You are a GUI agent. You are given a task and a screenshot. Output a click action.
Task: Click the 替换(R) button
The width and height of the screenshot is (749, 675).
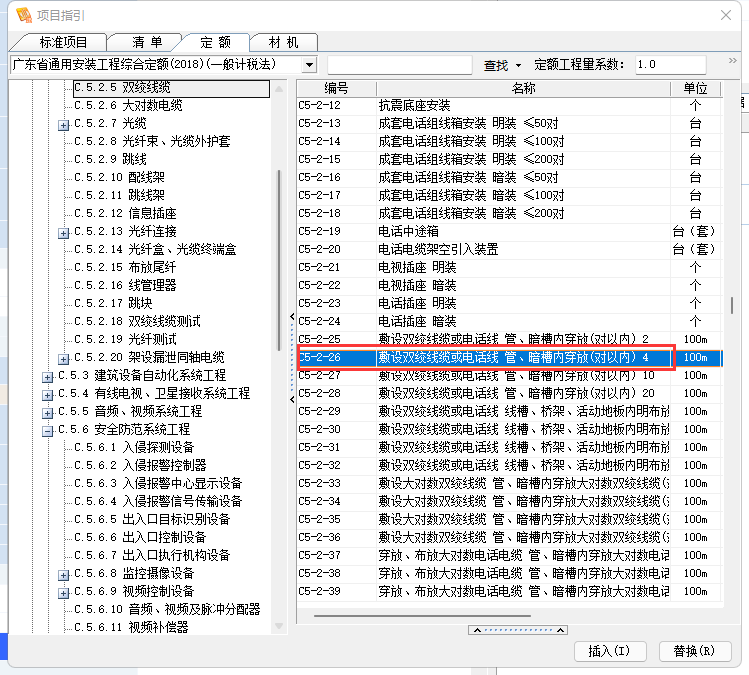point(695,651)
